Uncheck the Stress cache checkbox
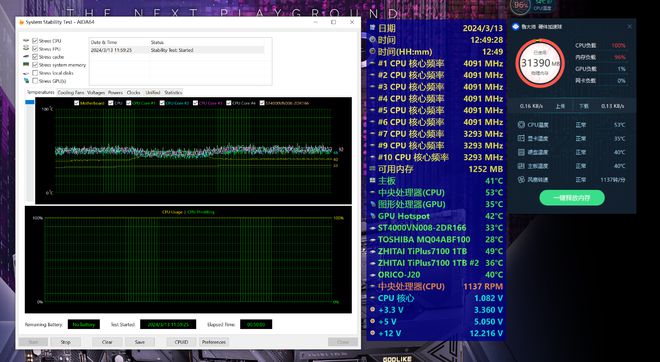The image size is (660, 362). click(35, 57)
